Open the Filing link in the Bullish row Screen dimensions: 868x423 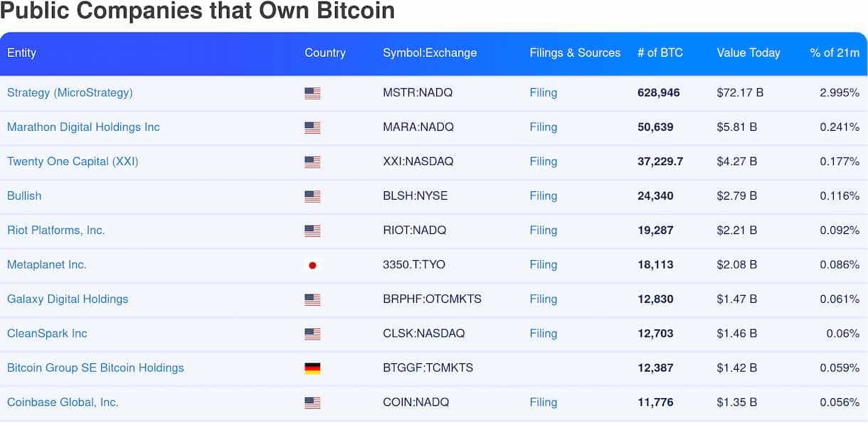543,196
